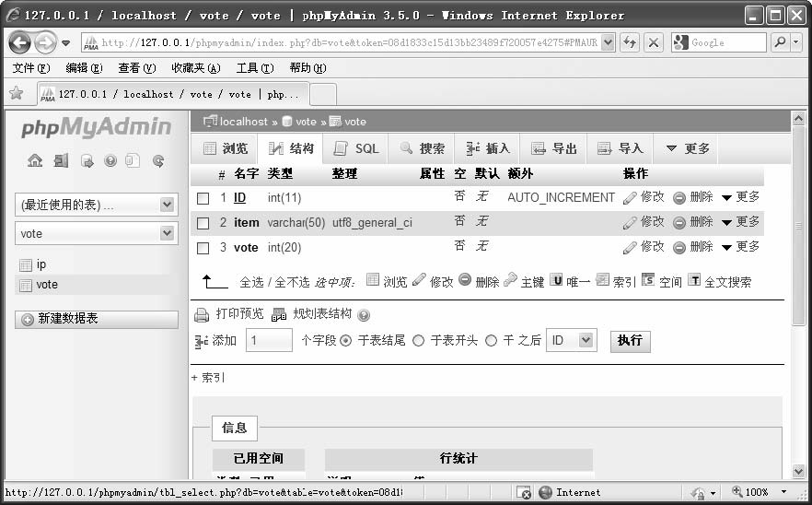Click help icon beside propose table structure
The width and height of the screenshot is (812, 505).
click(x=364, y=315)
